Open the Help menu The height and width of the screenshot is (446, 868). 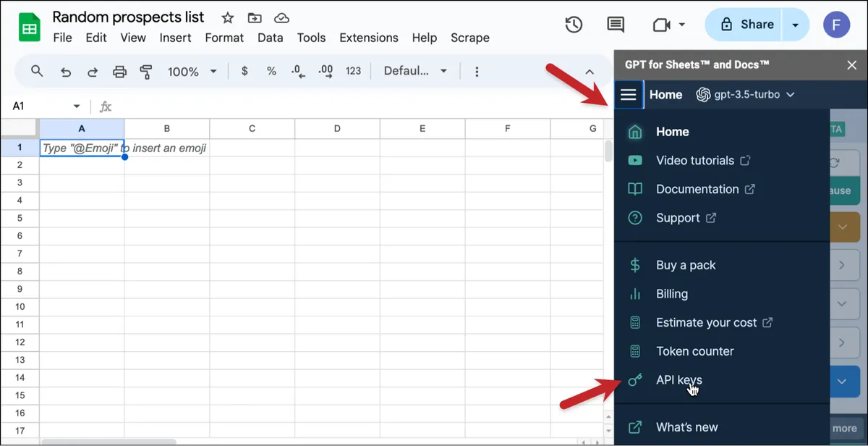tap(425, 38)
